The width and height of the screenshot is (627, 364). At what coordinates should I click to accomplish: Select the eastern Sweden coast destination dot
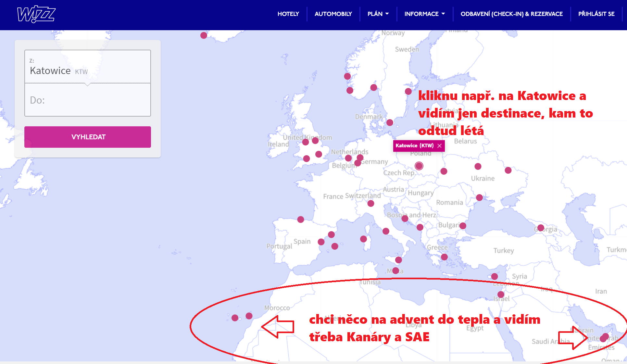[x=408, y=92]
